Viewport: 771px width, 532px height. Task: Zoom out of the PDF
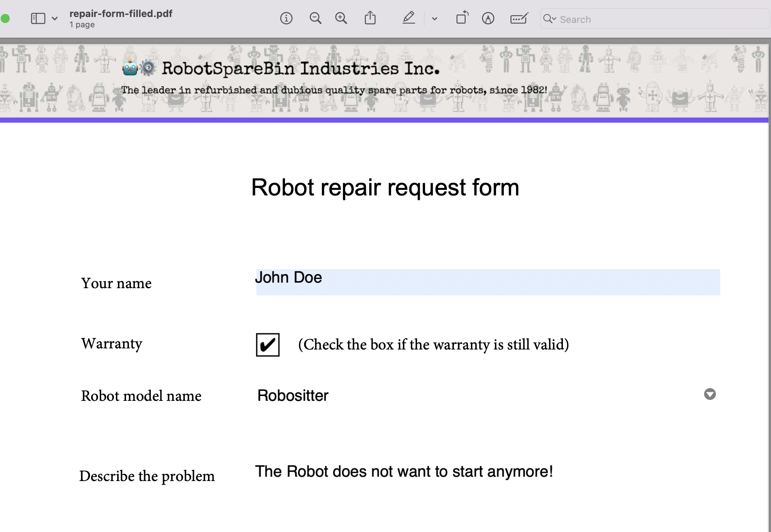tap(315, 18)
